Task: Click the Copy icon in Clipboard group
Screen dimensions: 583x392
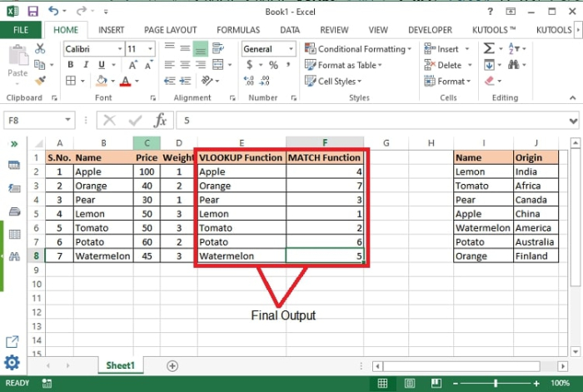Action: point(39,65)
